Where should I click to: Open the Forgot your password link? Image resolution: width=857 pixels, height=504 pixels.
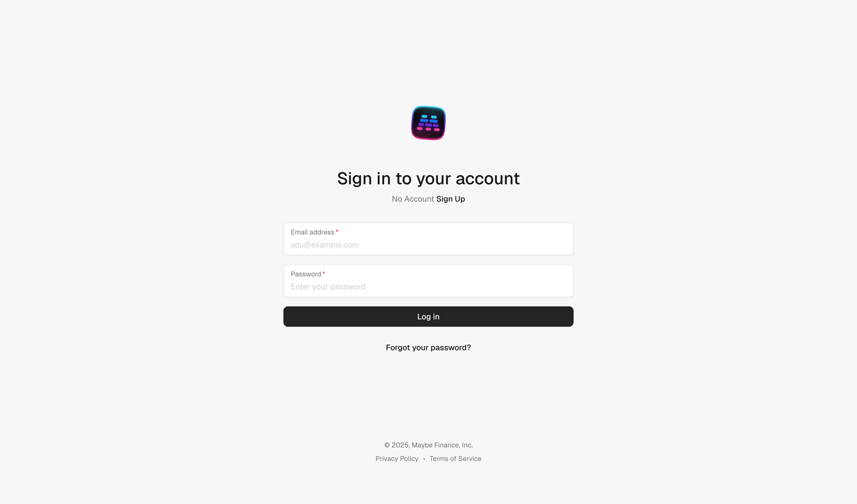[x=428, y=347]
